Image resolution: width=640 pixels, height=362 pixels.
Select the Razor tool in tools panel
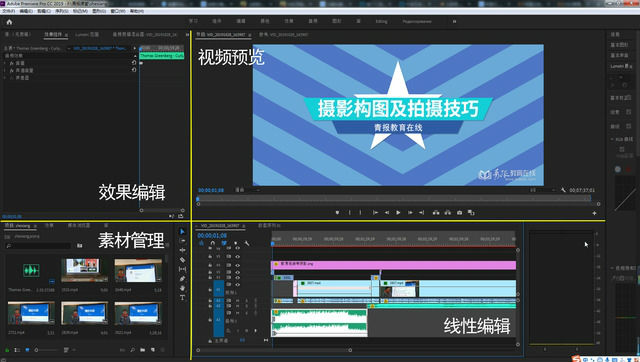pyautogui.click(x=182, y=260)
